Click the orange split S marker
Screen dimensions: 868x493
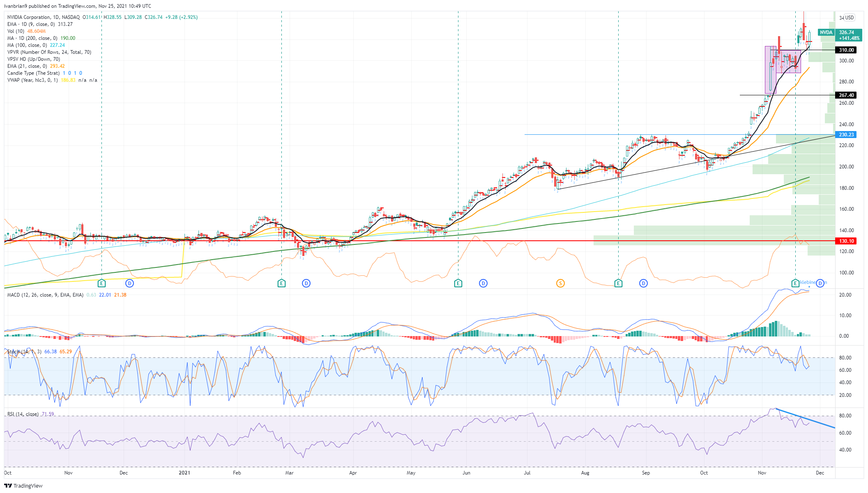click(560, 283)
